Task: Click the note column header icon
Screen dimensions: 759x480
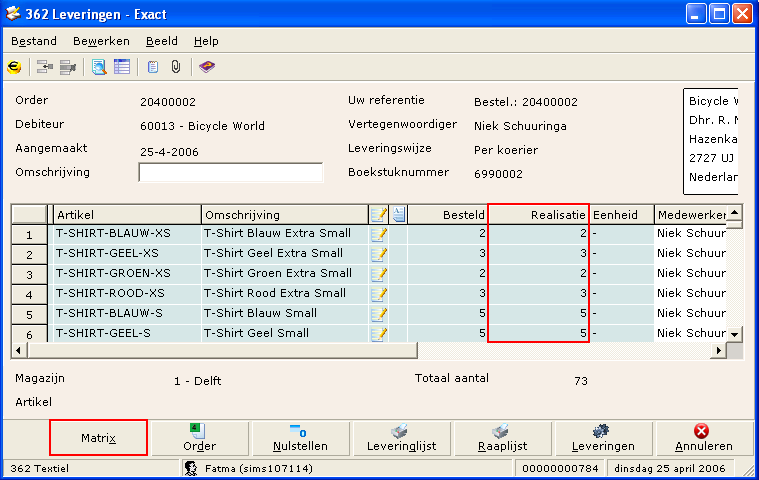Action: click(379, 214)
